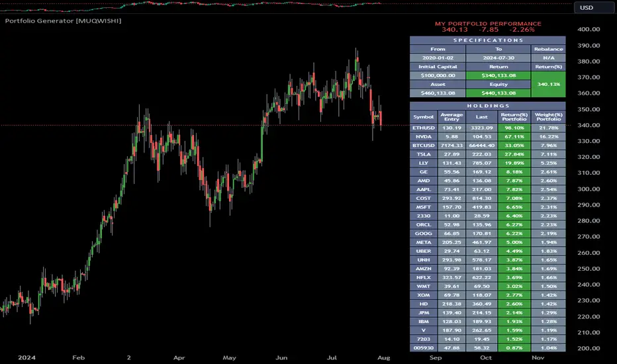
Task: Click the Weight(%) Portfolio column header
Action: click(x=549, y=117)
